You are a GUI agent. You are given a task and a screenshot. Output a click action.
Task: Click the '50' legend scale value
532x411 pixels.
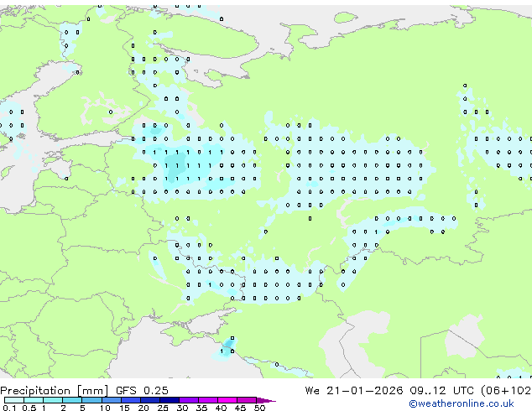point(259,408)
